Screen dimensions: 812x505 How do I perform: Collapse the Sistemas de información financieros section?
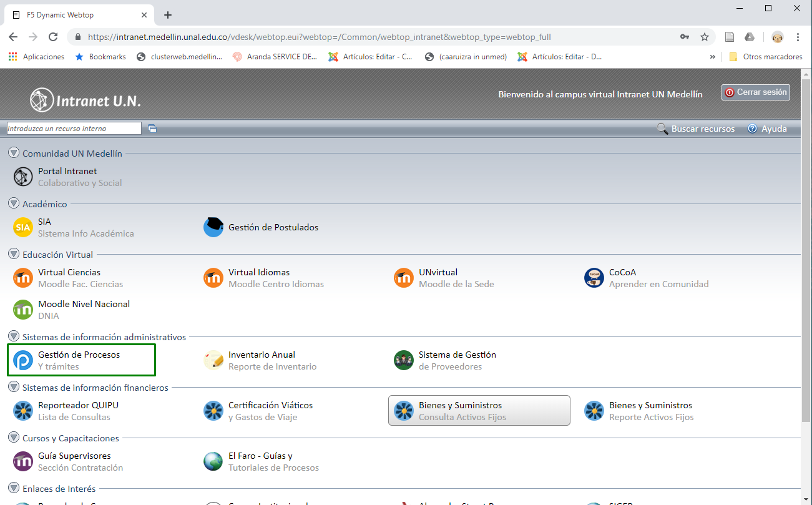coord(14,387)
